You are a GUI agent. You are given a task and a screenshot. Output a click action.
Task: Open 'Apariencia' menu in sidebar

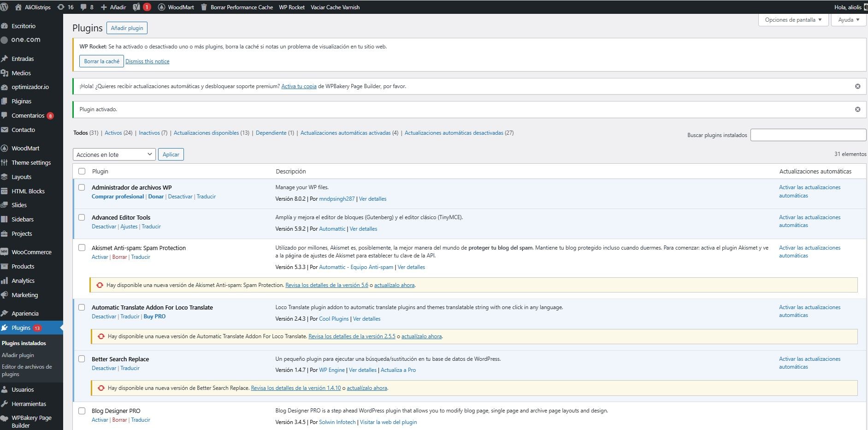25,313
